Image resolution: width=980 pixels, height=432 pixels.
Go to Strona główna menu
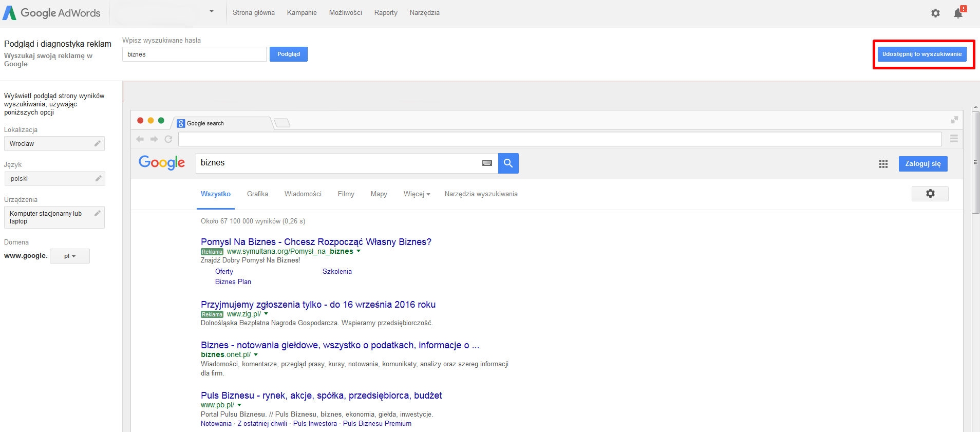pos(254,13)
